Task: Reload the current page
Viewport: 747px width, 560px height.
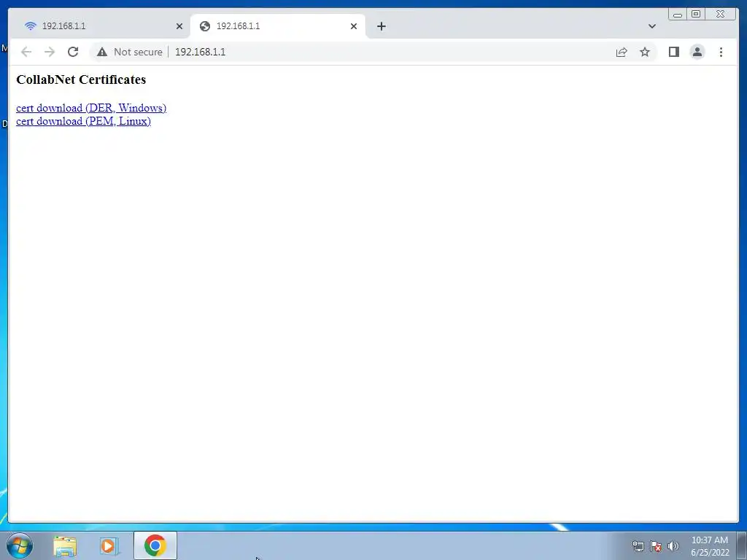Action: 73,52
